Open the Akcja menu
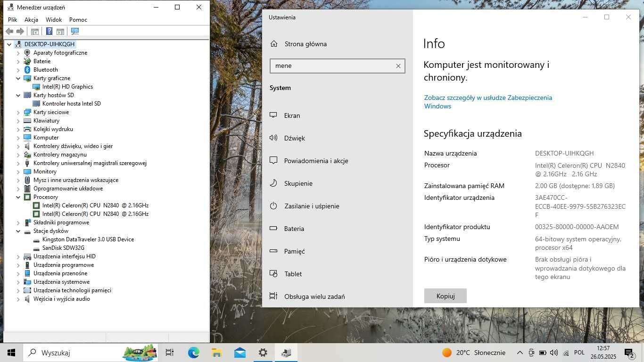This screenshot has height=362, width=644. (31, 20)
